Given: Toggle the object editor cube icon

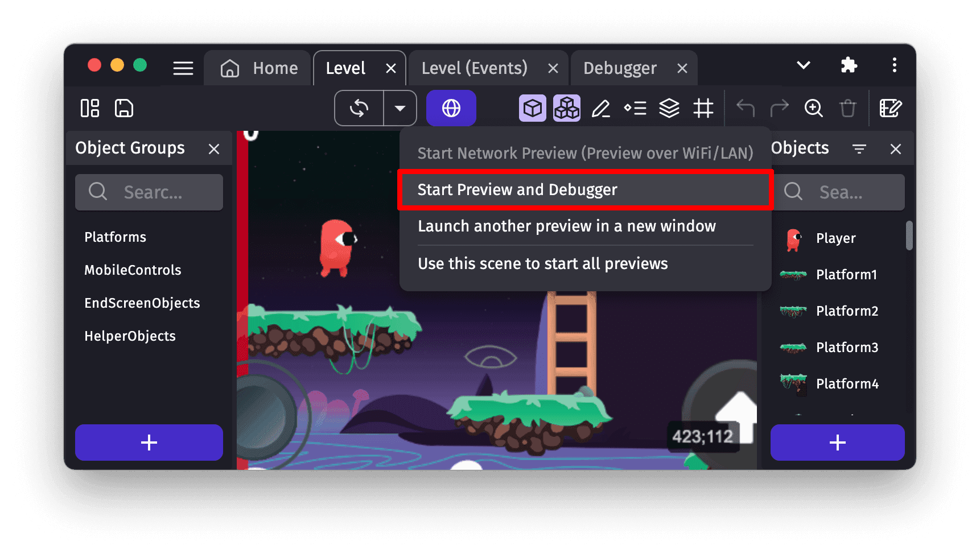Looking at the screenshot, I should 532,108.
